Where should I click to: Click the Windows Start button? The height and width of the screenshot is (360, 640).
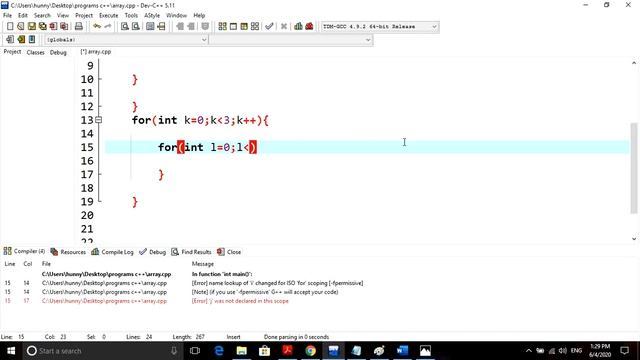pyautogui.click(x=11, y=351)
